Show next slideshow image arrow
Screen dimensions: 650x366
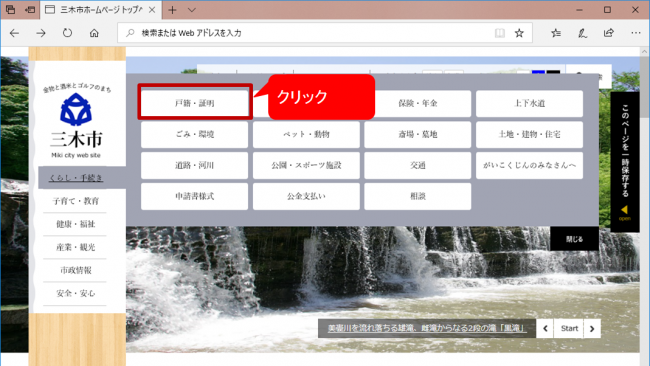592,328
